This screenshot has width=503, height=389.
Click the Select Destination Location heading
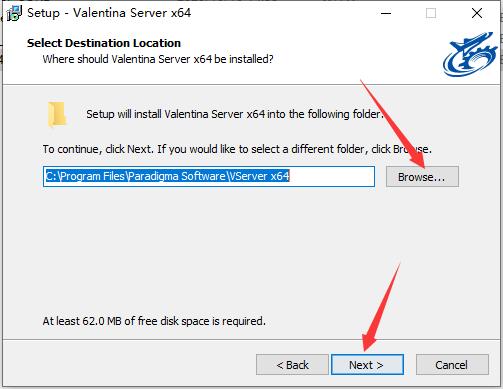(104, 43)
